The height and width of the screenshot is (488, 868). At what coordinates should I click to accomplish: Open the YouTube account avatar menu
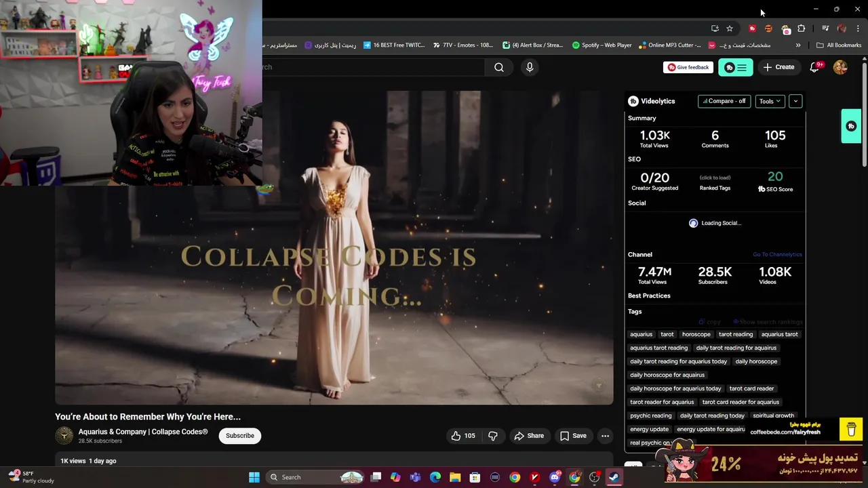(840, 67)
